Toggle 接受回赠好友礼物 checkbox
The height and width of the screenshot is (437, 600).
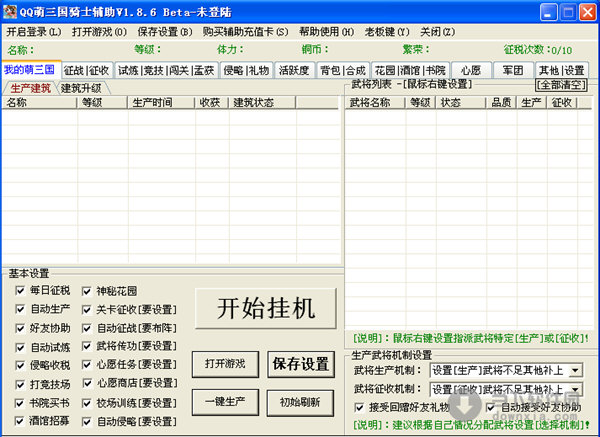click(x=359, y=408)
